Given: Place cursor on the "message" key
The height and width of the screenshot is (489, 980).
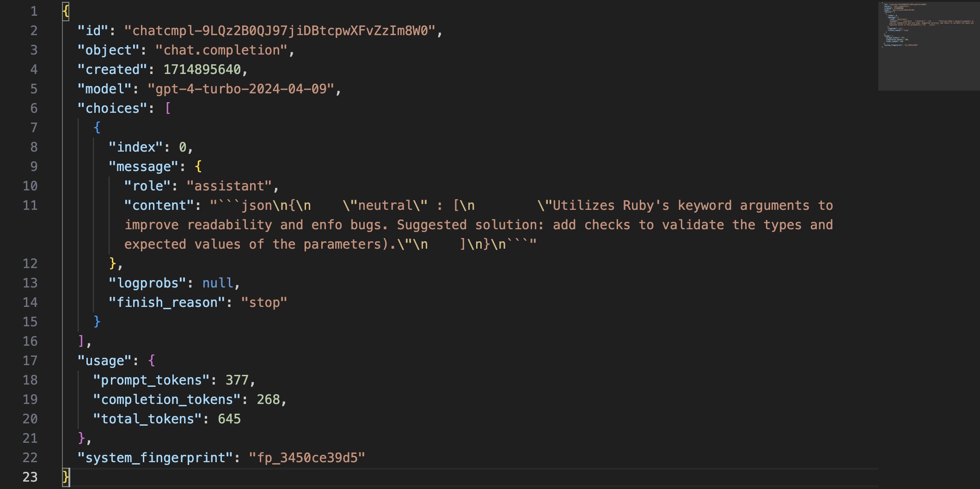Looking at the screenshot, I should [x=143, y=166].
